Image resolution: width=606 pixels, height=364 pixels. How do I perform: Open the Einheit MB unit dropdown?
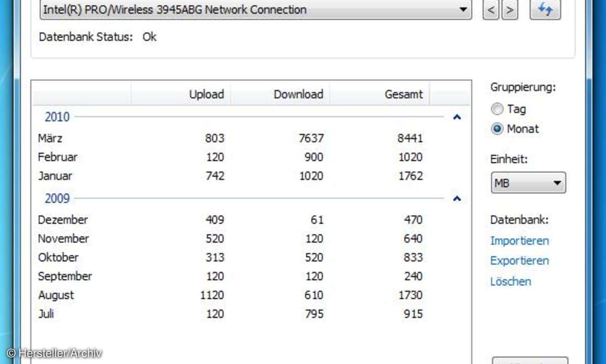(x=528, y=183)
